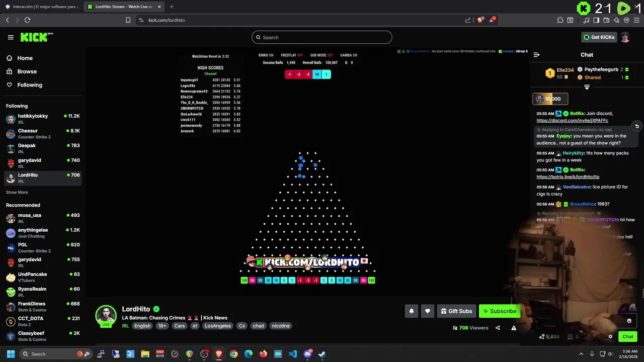Click the LordHito channel avatar

[106, 316]
